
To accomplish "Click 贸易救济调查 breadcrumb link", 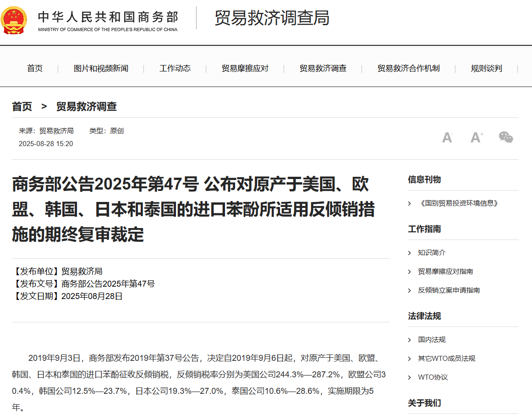I will coord(86,107).
